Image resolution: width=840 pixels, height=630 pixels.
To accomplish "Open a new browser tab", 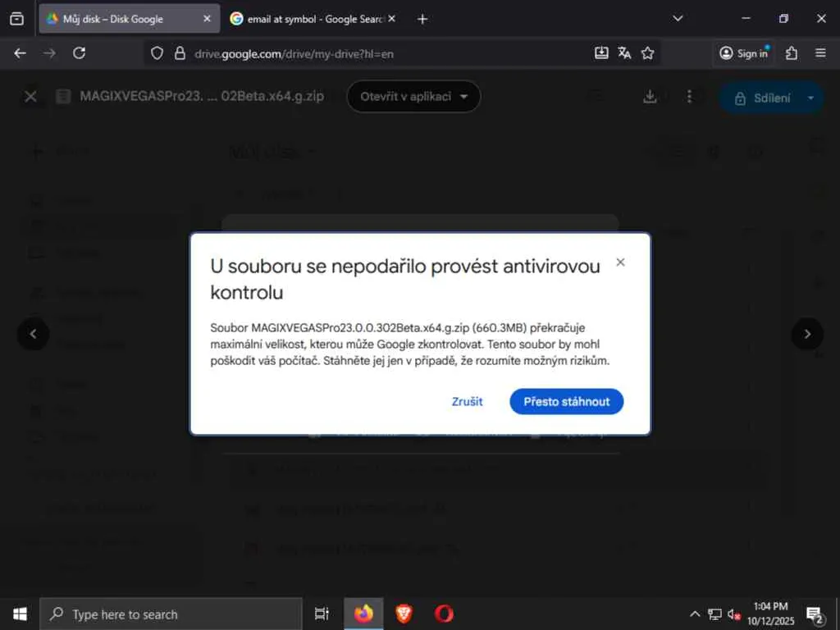I will tap(422, 20).
